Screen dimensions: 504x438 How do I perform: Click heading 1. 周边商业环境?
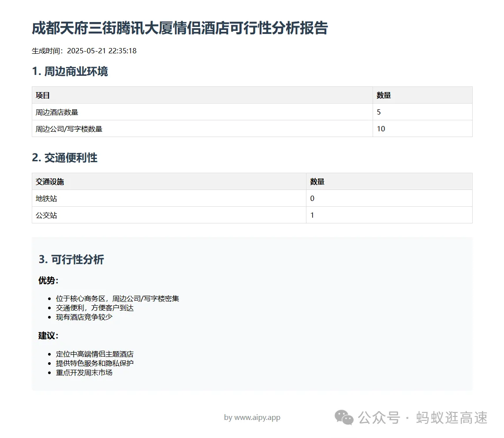70,71
